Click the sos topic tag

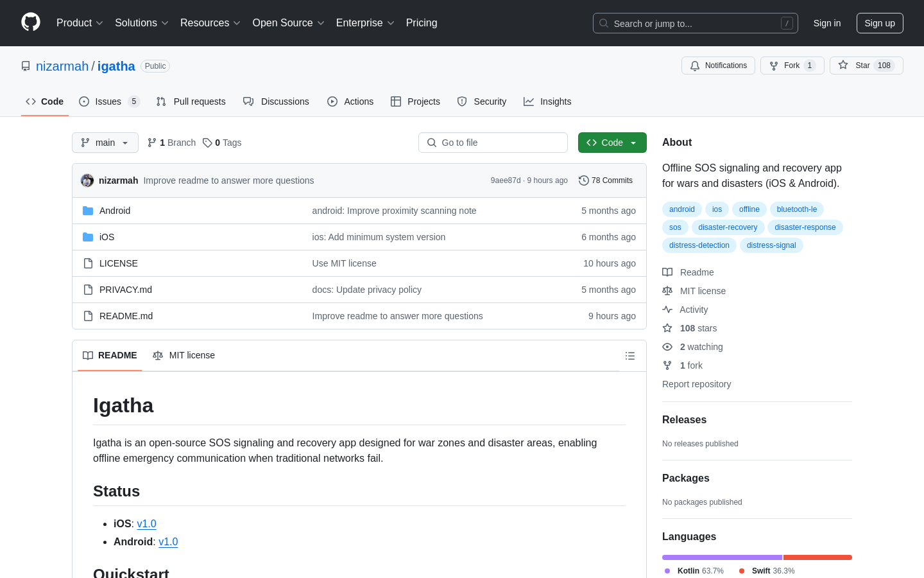pyautogui.click(x=675, y=227)
